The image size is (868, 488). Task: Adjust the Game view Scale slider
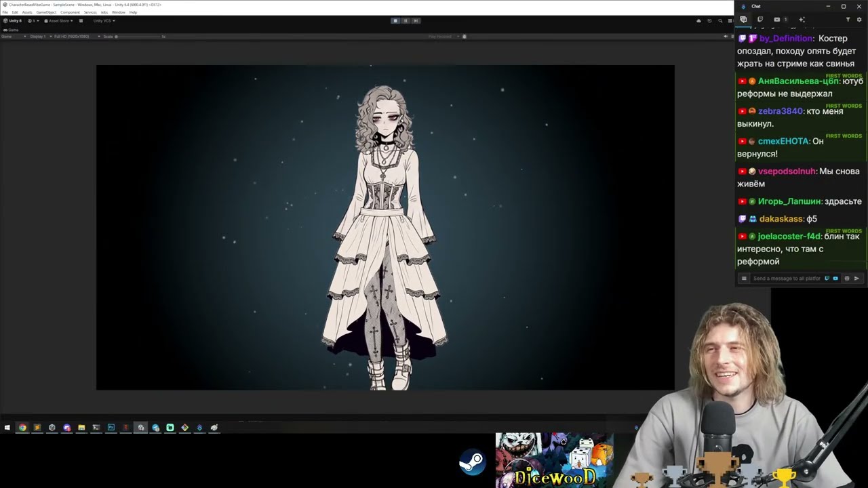[139, 36]
